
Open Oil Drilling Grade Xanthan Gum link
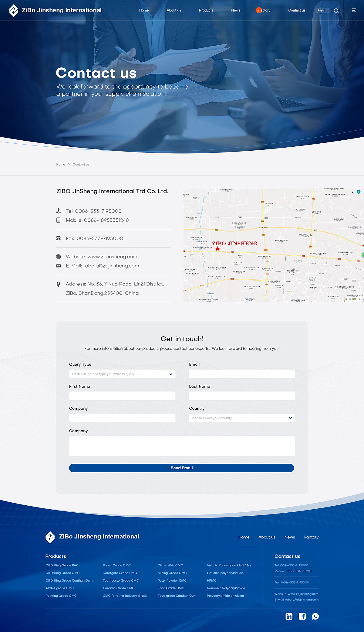click(x=69, y=580)
